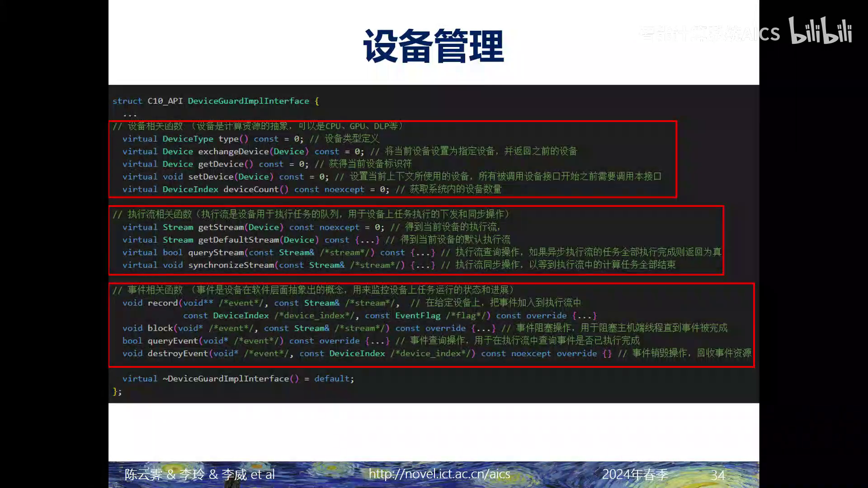
Task: Click the record function's EventFlag parameter
Action: coord(417,316)
